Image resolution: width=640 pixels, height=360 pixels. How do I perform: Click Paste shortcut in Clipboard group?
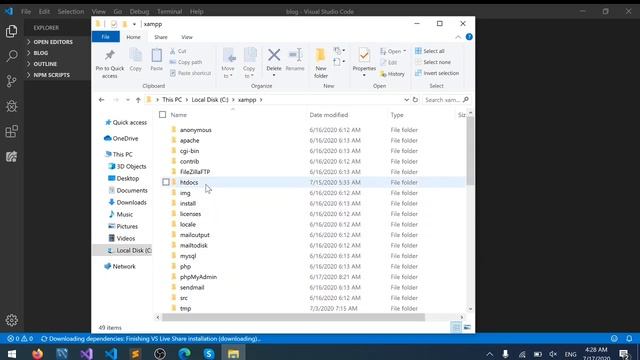pyautogui.click(x=190, y=73)
